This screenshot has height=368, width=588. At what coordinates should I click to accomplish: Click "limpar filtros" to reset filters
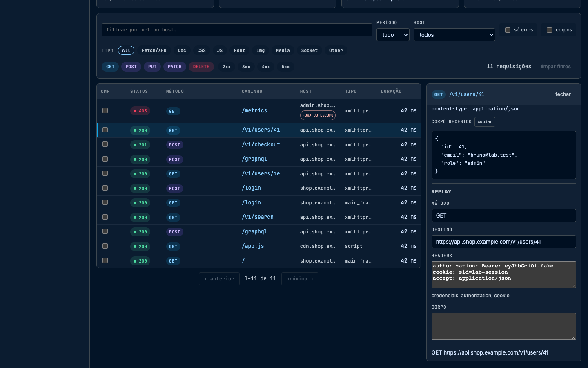coord(556,67)
